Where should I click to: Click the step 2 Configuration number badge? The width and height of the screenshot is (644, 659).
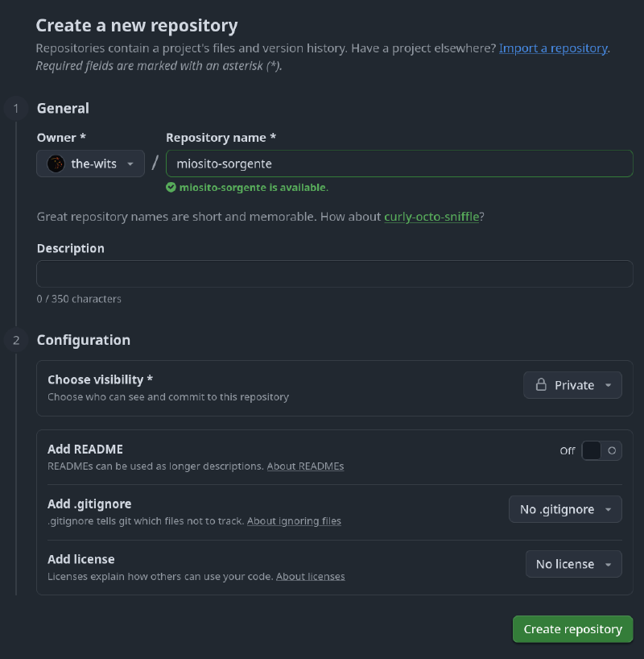tap(15, 340)
